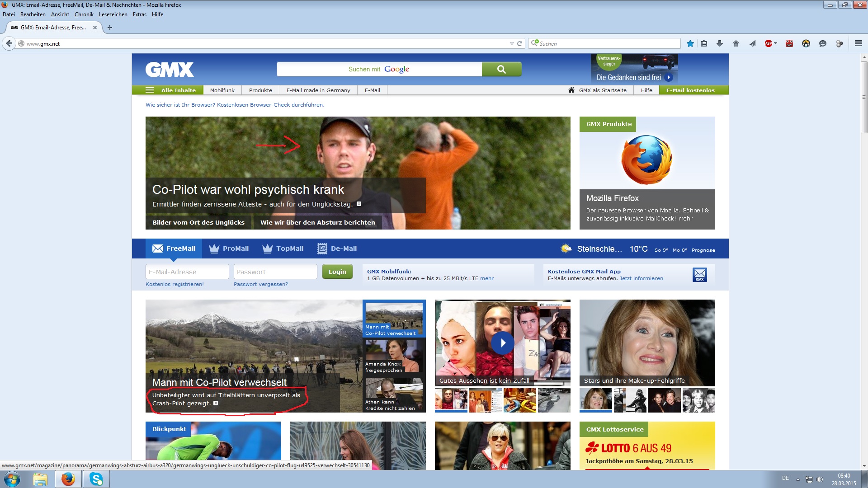This screenshot has height=488, width=868.
Task: Click the E-Mail-Adresse input field
Action: coord(187,272)
